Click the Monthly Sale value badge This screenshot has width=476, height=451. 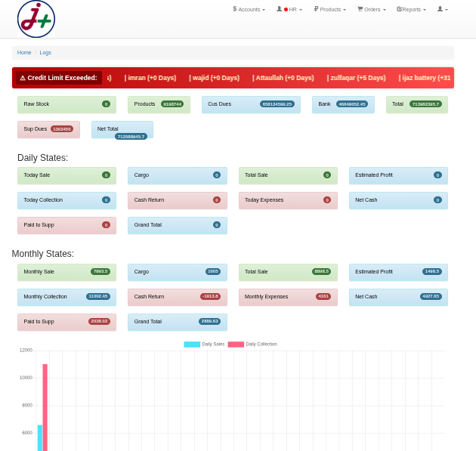coord(100,271)
